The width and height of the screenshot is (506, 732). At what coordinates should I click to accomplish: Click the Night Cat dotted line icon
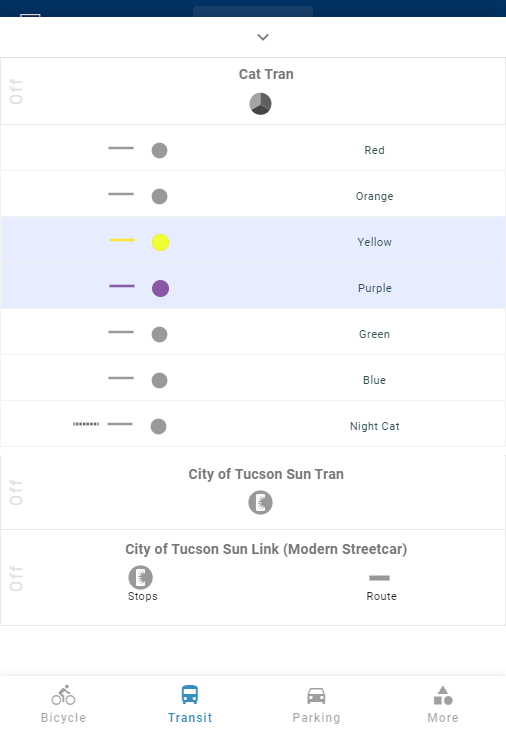coord(86,424)
